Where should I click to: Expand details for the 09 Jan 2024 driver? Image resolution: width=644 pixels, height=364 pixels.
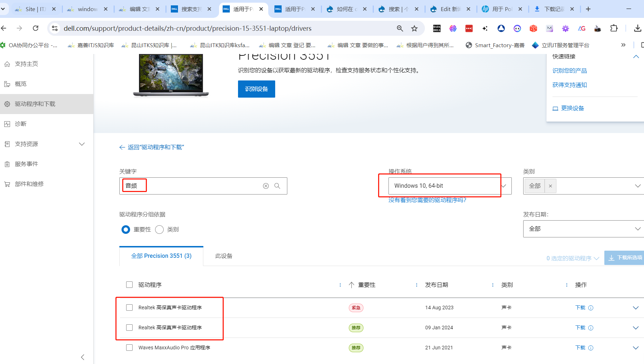635,328
